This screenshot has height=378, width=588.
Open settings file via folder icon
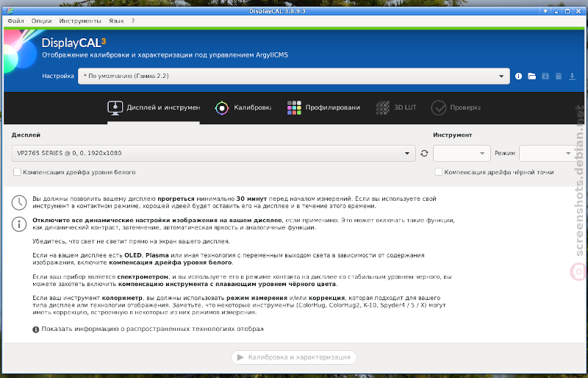click(531, 76)
